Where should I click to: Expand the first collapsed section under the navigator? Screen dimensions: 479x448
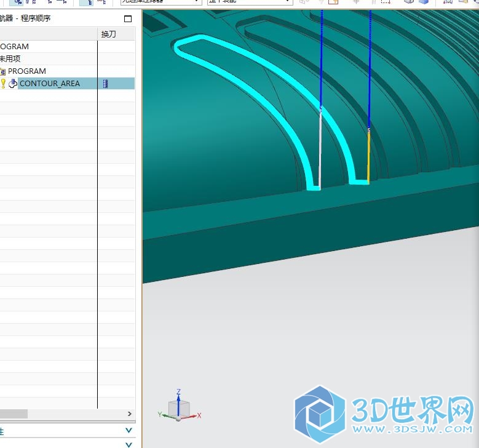coord(129,430)
